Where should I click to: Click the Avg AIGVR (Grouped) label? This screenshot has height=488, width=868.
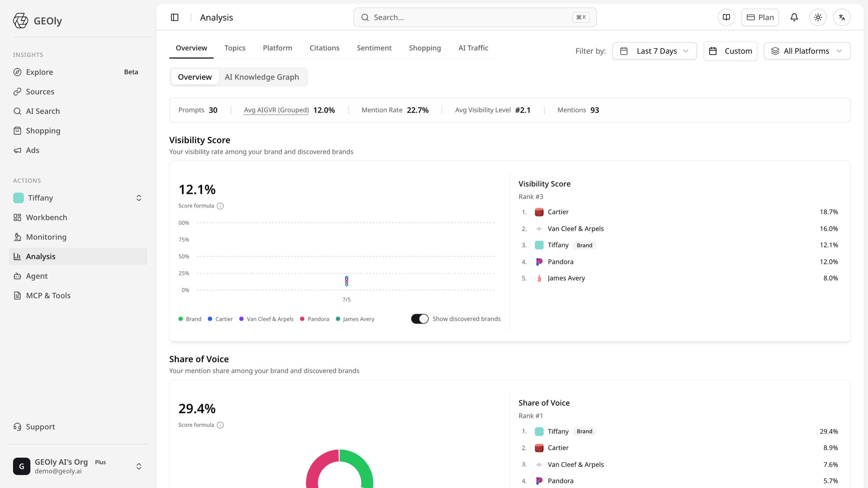276,110
